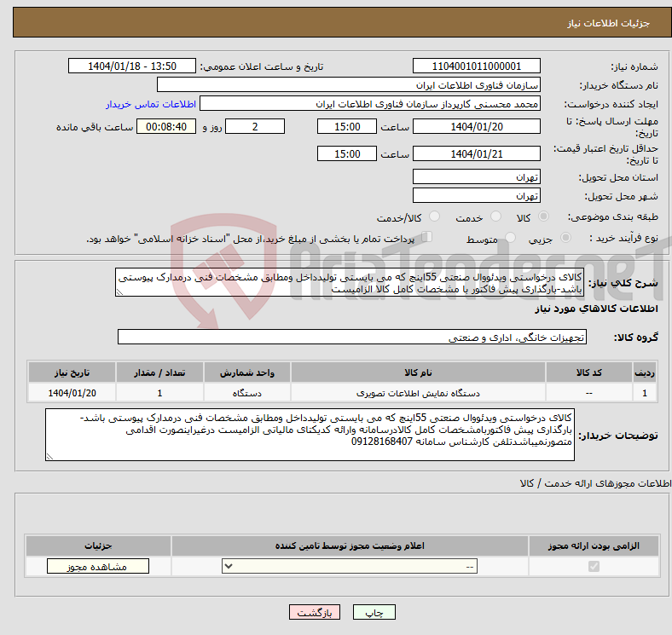Click the کد کالا column header
Viewport: 672px width, 635px height.
589,372
